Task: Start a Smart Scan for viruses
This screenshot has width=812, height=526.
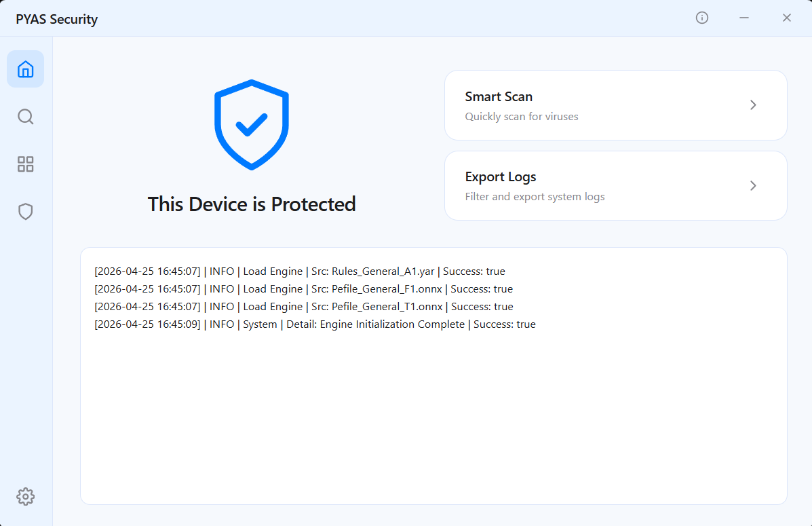Action: coord(615,105)
